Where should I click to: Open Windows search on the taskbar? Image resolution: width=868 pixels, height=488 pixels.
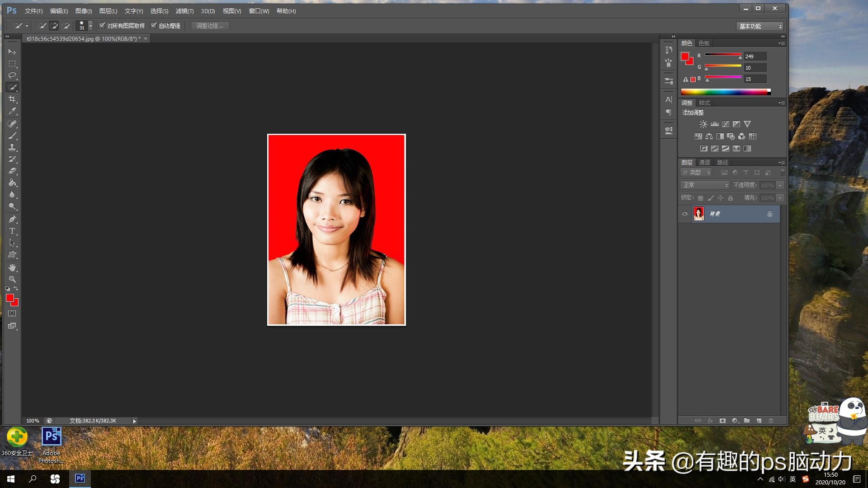33,479
